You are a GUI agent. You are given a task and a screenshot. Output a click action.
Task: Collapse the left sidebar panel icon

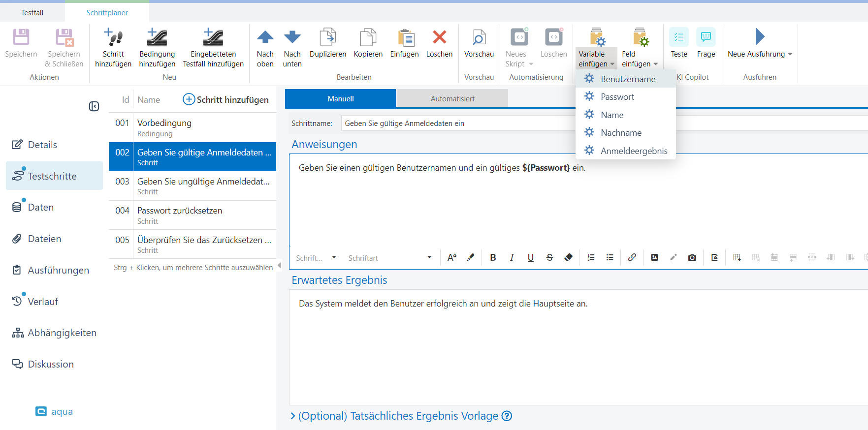pyautogui.click(x=94, y=106)
